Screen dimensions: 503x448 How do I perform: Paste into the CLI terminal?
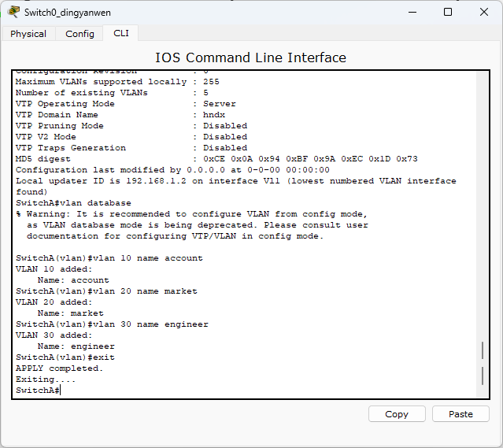click(x=460, y=414)
